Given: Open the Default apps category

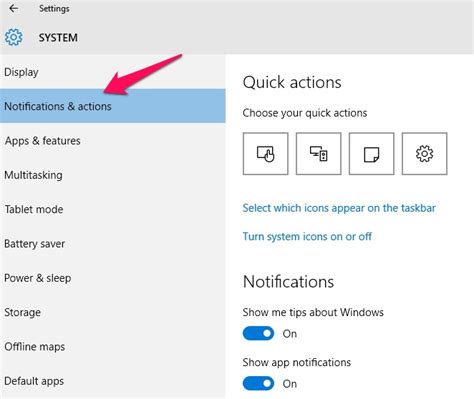Looking at the screenshot, I should point(113,381).
